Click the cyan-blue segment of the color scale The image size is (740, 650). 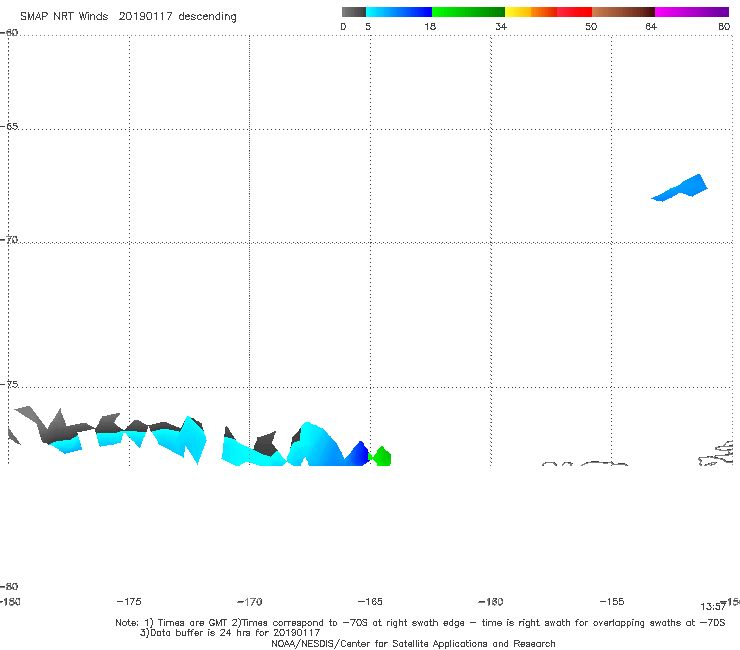tap(399, 12)
